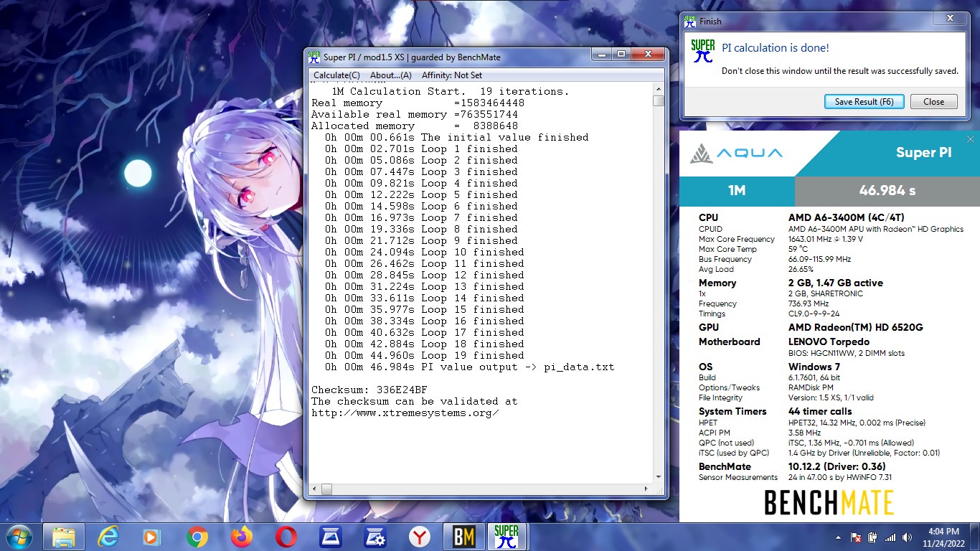Open the scanner settings app with gear
Viewport: 980px width, 551px height.
375,537
